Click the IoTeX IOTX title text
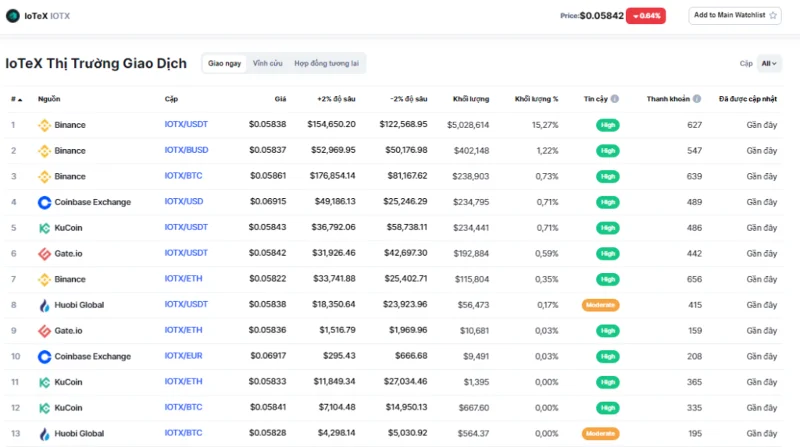The width and height of the screenshot is (800, 447). [x=47, y=16]
